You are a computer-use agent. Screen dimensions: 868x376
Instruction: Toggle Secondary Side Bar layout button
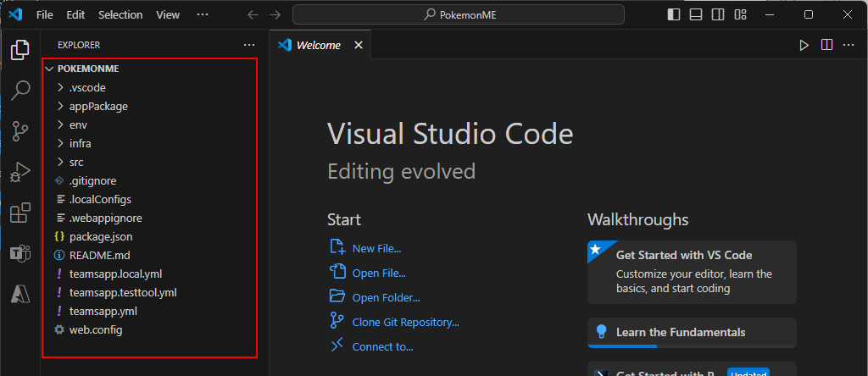718,15
